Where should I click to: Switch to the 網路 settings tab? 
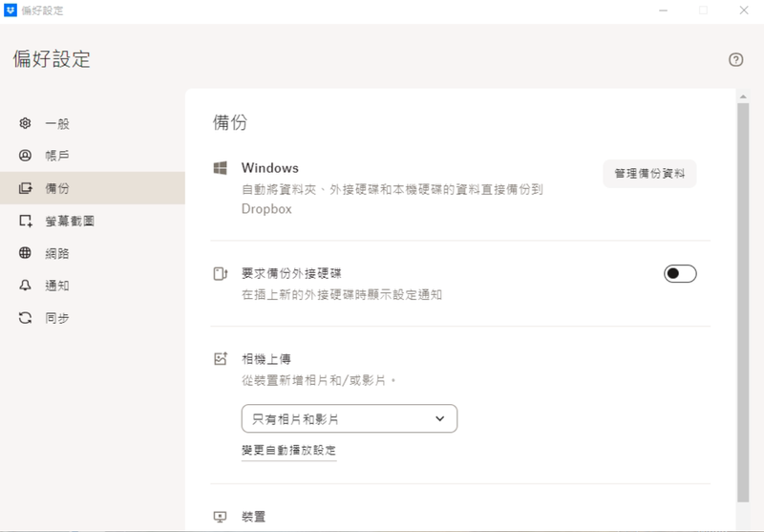point(57,253)
